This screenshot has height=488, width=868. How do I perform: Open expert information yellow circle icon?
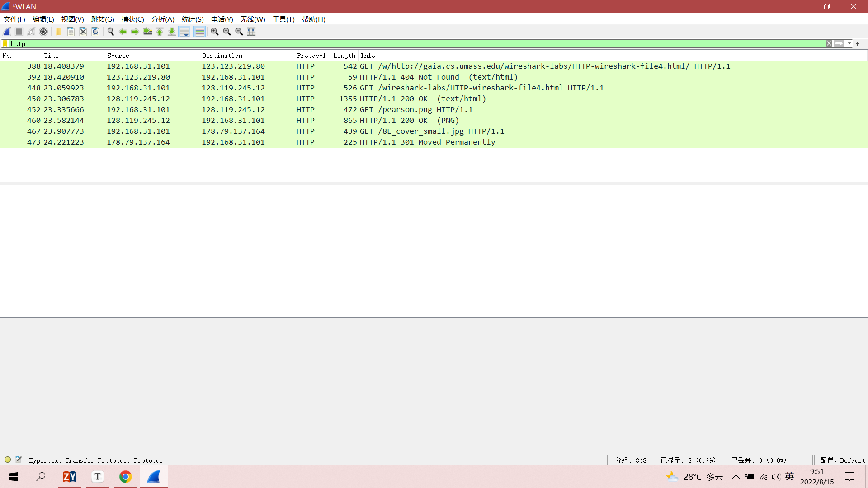[x=8, y=460]
